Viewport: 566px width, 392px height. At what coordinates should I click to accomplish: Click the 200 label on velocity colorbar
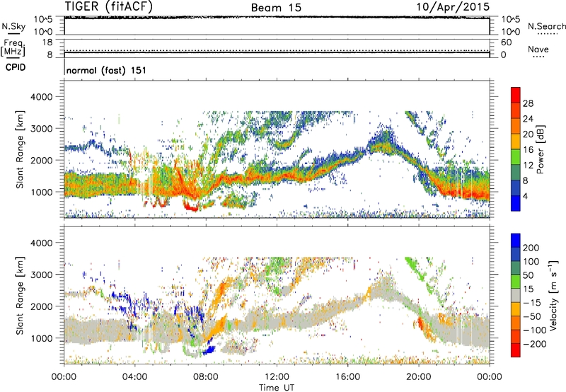click(x=531, y=248)
